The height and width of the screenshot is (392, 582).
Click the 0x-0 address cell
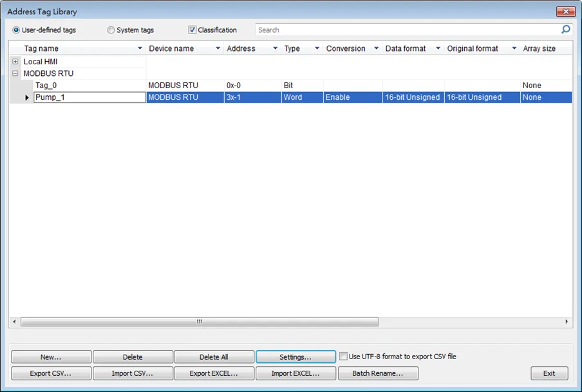point(252,86)
